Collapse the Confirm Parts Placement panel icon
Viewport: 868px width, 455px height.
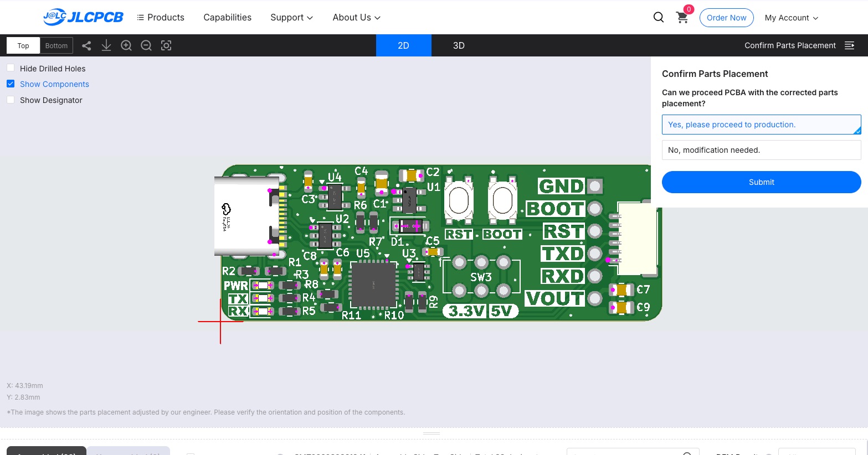pos(849,45)
